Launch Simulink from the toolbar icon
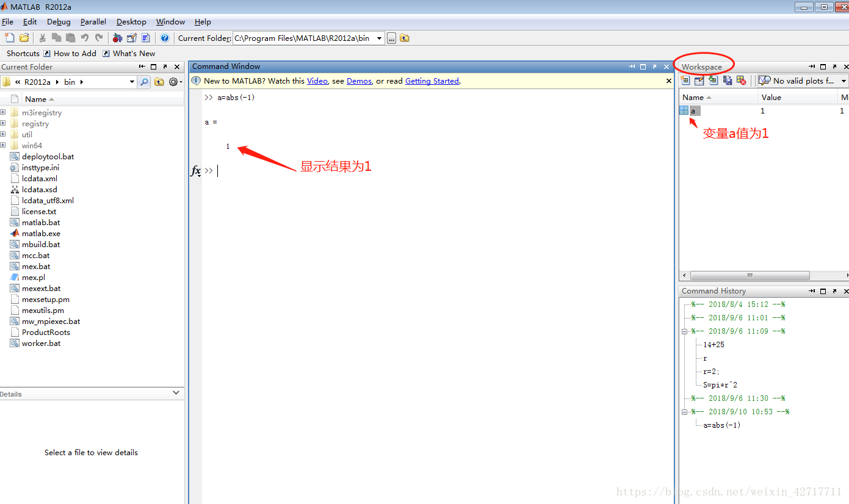 [x=118, y=38]
